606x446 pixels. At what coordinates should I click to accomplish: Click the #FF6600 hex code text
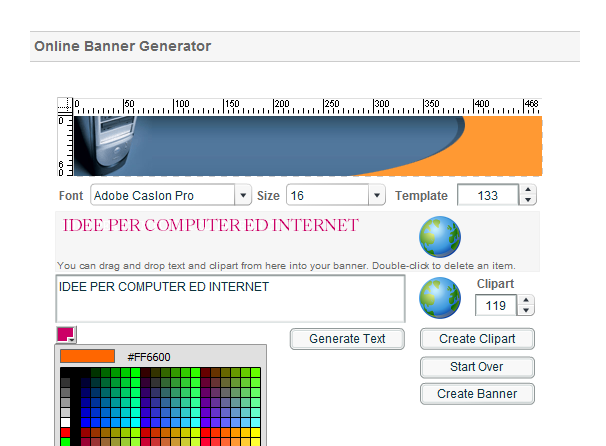coord(149,357)
